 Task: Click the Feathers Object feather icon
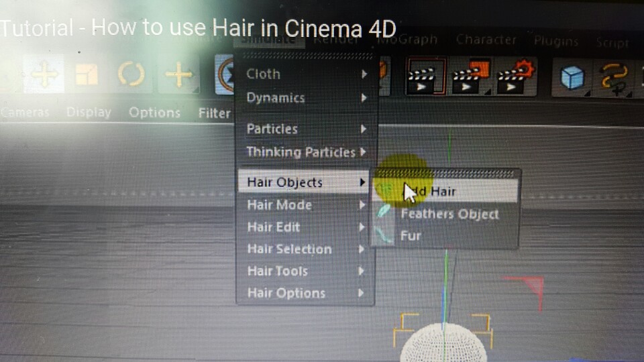click(x=383, y=212)
